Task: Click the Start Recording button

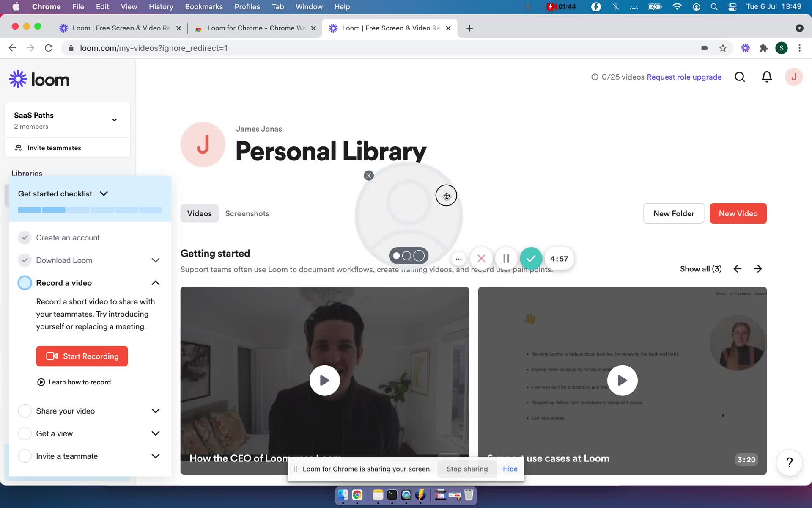Action: 82,356
